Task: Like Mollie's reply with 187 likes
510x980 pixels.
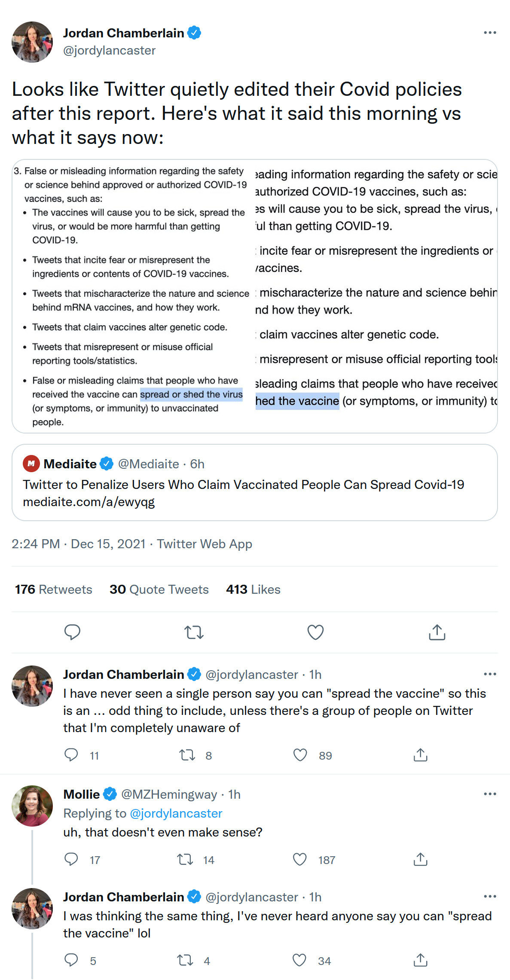Action: point(300,859)
